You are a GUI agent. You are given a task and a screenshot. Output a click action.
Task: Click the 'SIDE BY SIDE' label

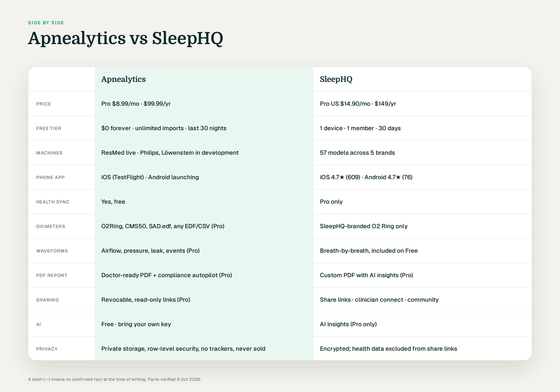pyautogui.click(x=46, y=23)
